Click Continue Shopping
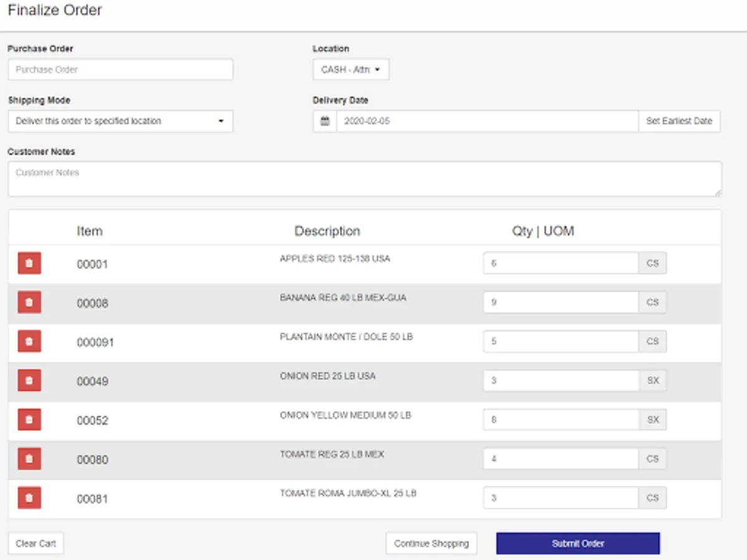Screen dimensions: 747x560 pos(431,543)
